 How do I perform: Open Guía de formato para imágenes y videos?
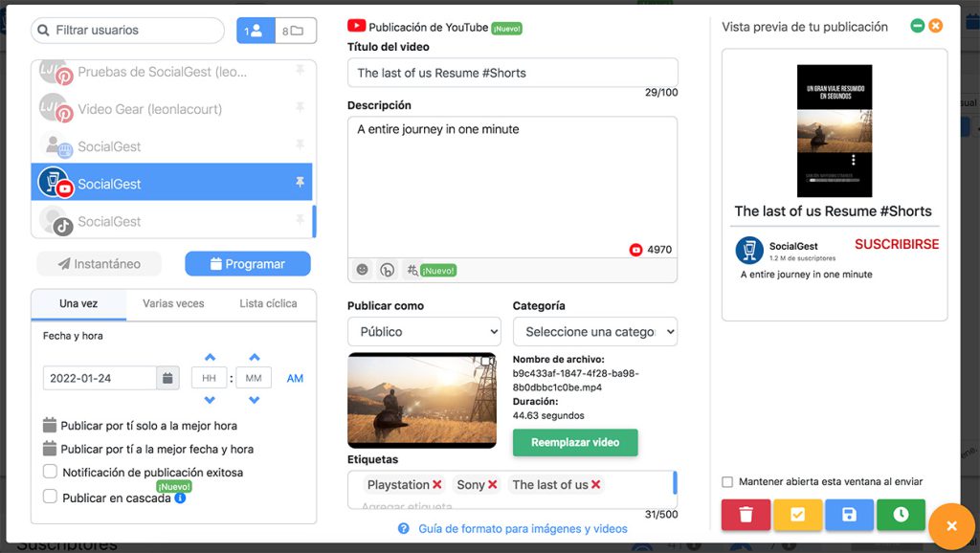click(x=523, y=529)
